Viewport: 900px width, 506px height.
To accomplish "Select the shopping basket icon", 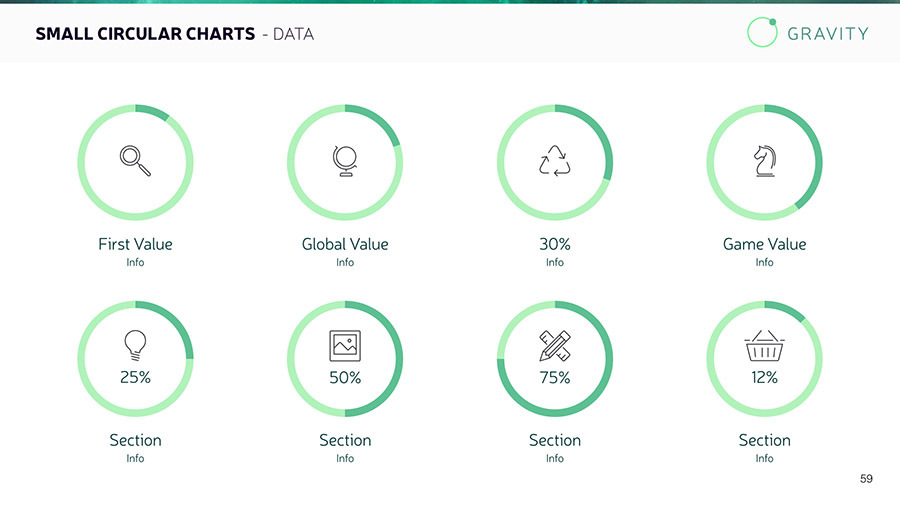I will [x=764, y=346].
